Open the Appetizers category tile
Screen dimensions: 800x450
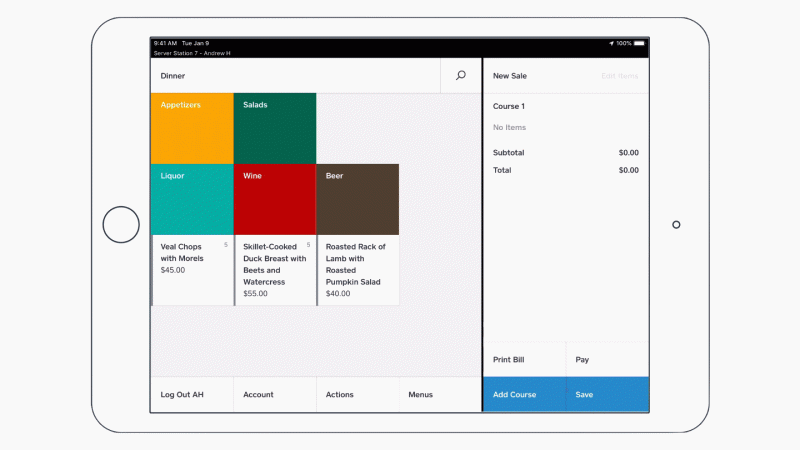click(x=191, y=128)
